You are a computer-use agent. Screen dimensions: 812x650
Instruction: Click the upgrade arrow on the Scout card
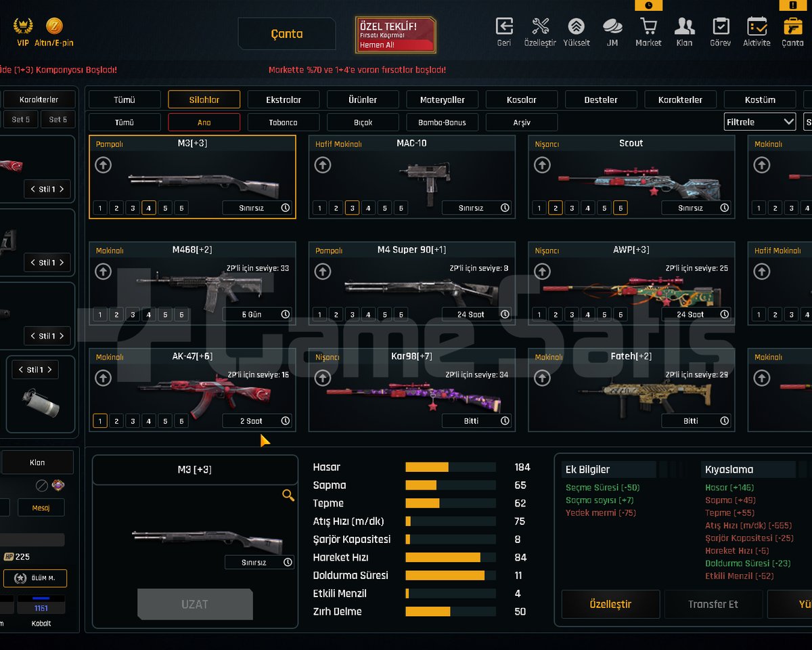pos(542,165)
